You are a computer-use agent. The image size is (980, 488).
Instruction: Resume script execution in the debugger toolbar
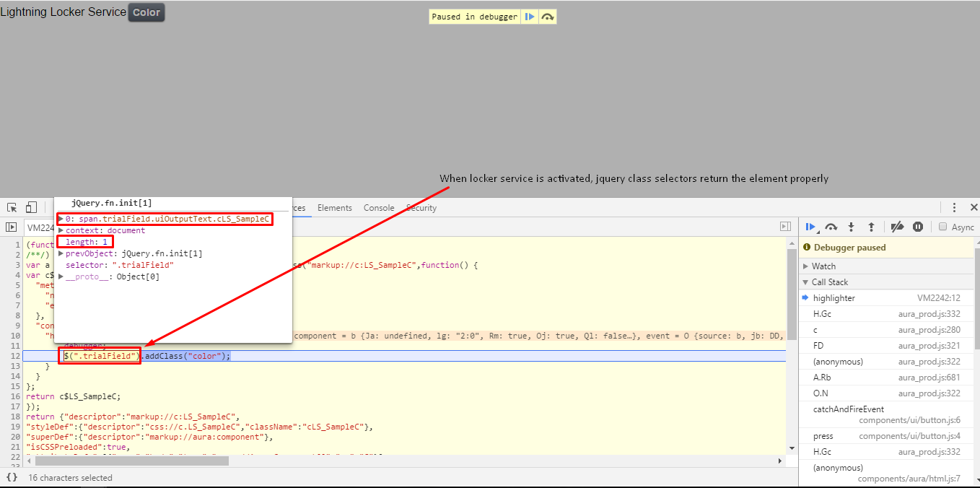tap(810, 227)
